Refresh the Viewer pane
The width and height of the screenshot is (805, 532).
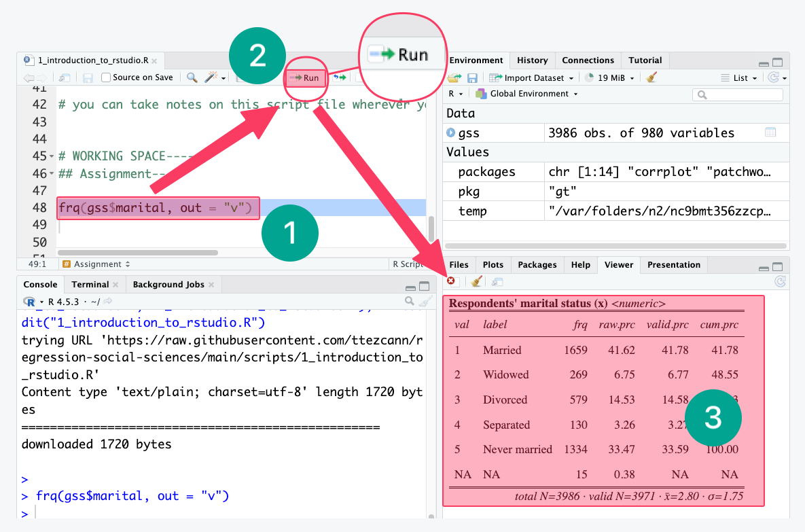pos(780,281)
